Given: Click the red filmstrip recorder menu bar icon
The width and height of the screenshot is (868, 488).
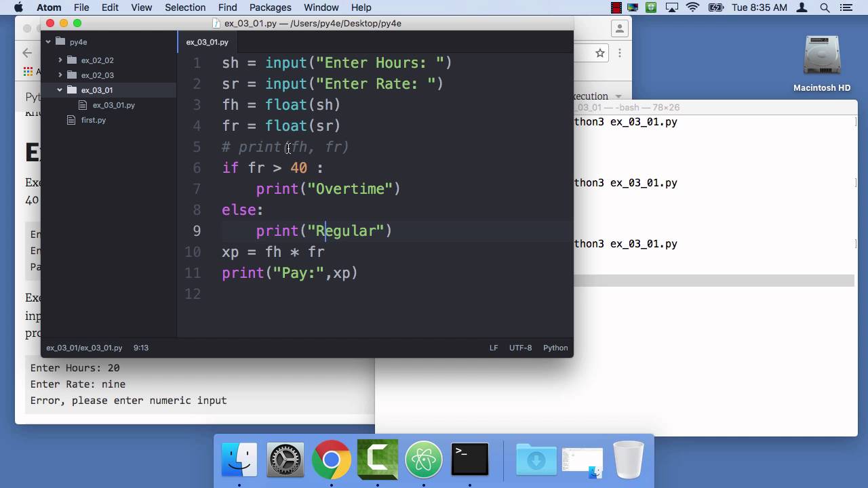Looking at the screenshot, I should pos(616,7).
